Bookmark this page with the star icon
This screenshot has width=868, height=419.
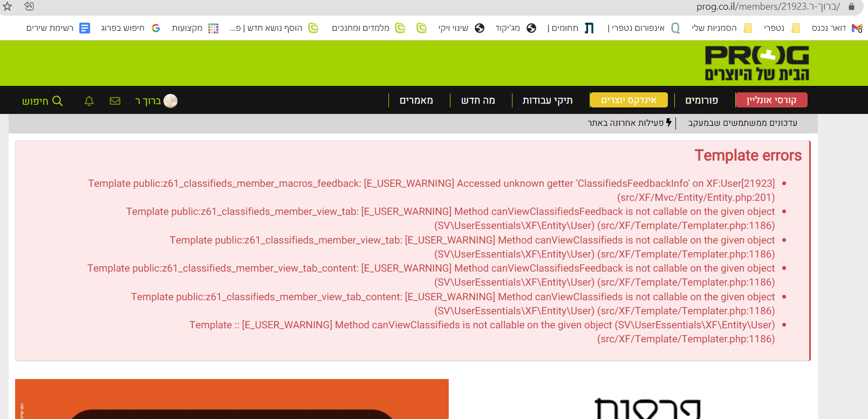(x=7, y=6)
